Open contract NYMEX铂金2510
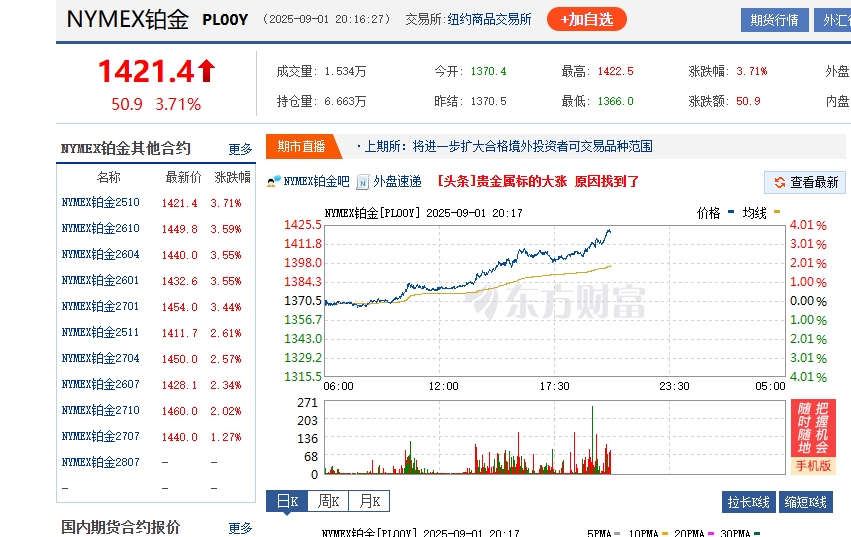The image size is (851, 537). pos(100,203)
